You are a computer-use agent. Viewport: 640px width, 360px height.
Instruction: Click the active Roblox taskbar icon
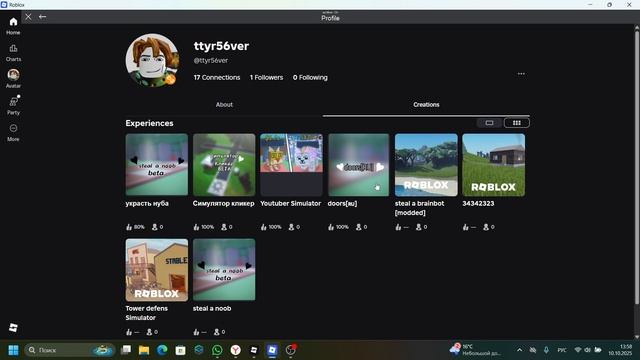click(x=272, y=350)
